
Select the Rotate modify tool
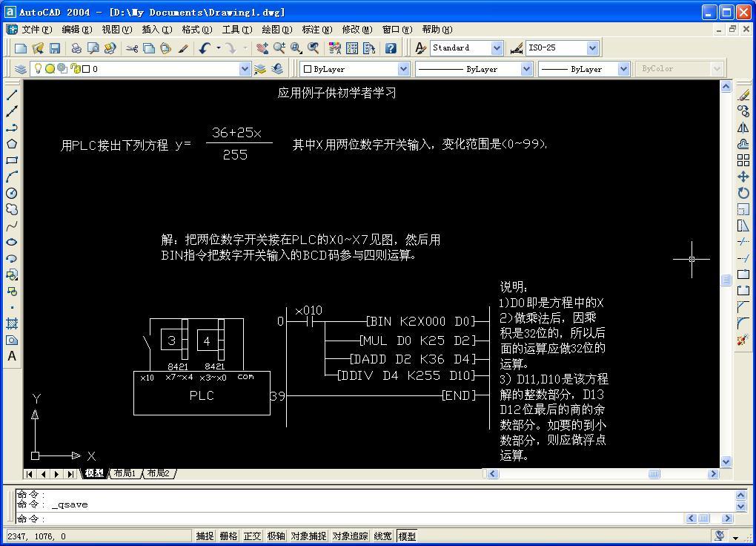pyautogui.click(x=743, y=193)
